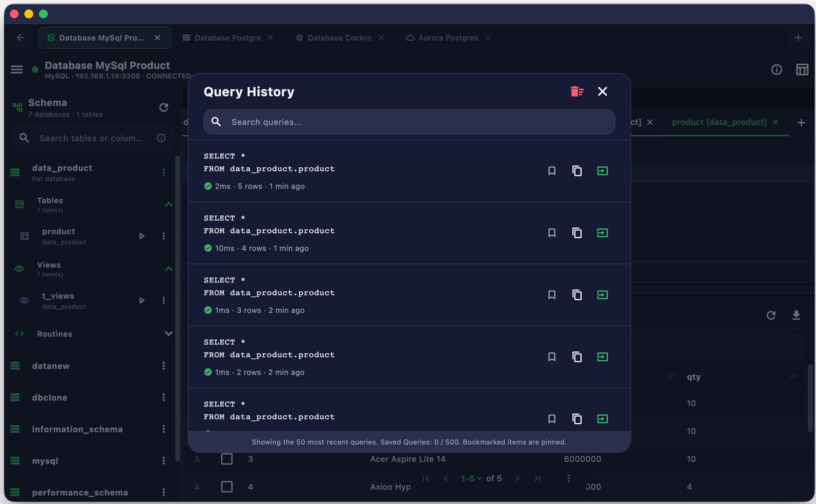This screenshot has height=504, width=816.
Task: Load the last visible history query into editor
Action: click(x=602, y=419)
